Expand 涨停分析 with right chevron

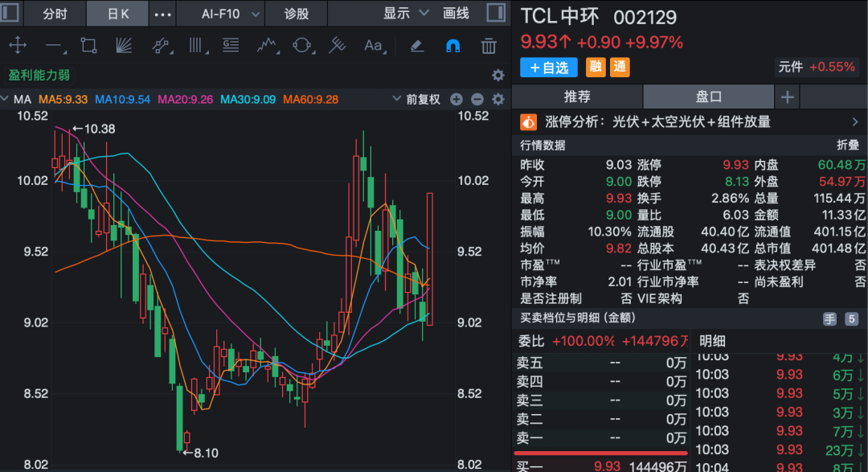(855, 122)
